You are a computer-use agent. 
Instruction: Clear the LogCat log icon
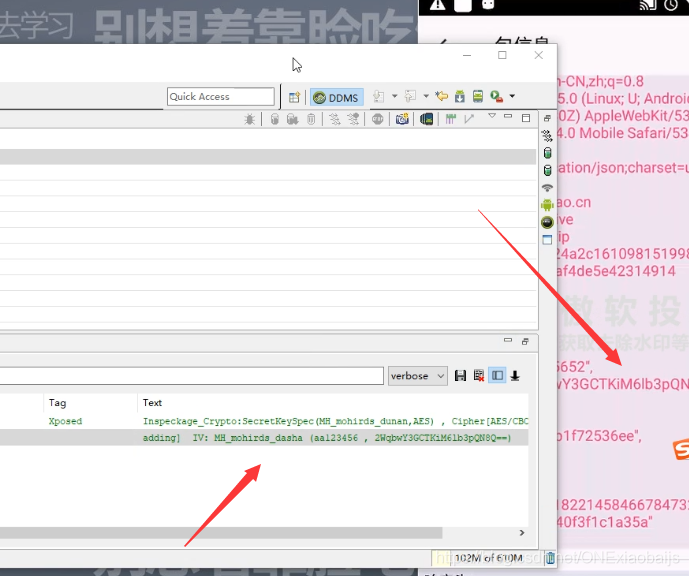[479, 376]
